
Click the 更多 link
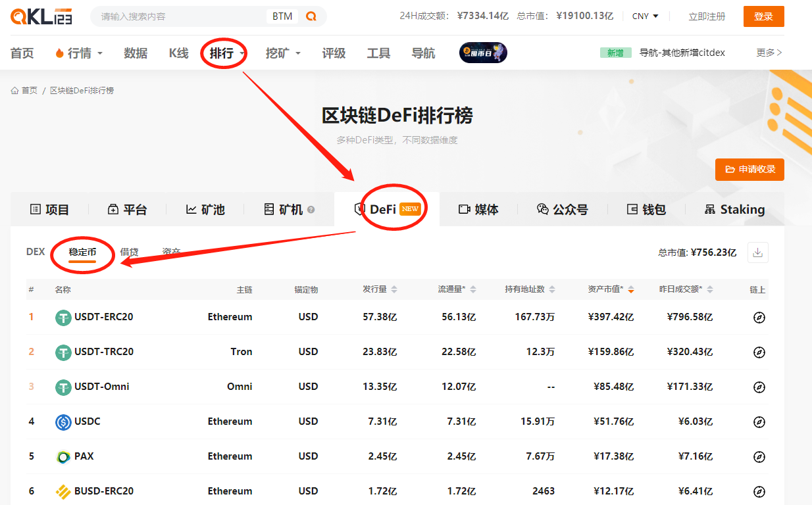coord(769,53)
